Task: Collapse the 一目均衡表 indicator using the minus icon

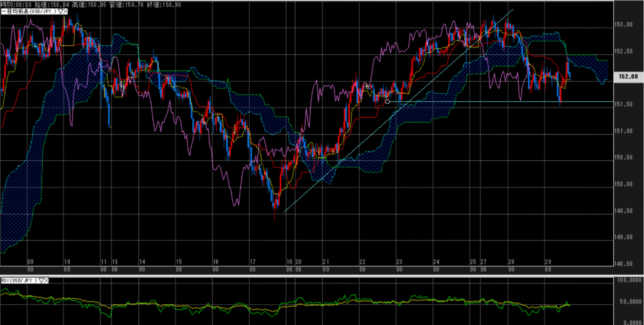Action: tap(3, 11)
